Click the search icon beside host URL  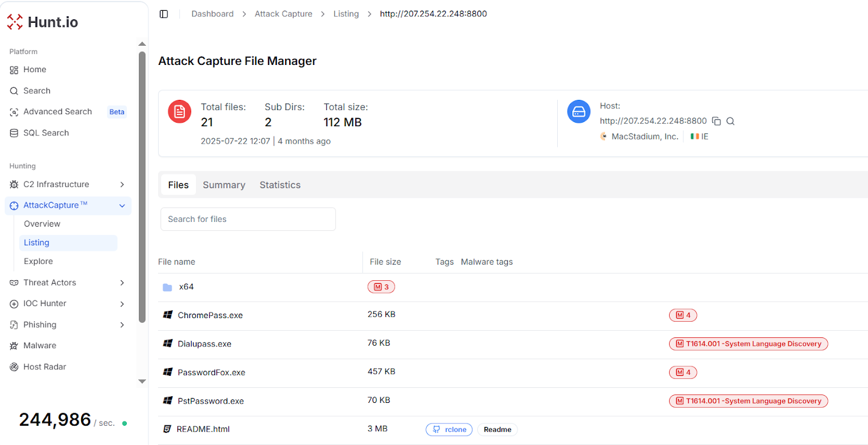pyautogui.click(x=730, y=121)
